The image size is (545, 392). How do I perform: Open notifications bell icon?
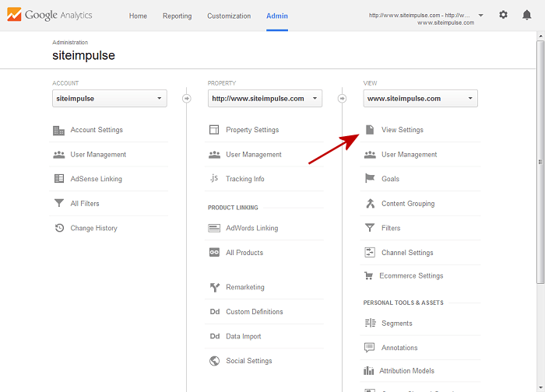click(x=527, y=15)
